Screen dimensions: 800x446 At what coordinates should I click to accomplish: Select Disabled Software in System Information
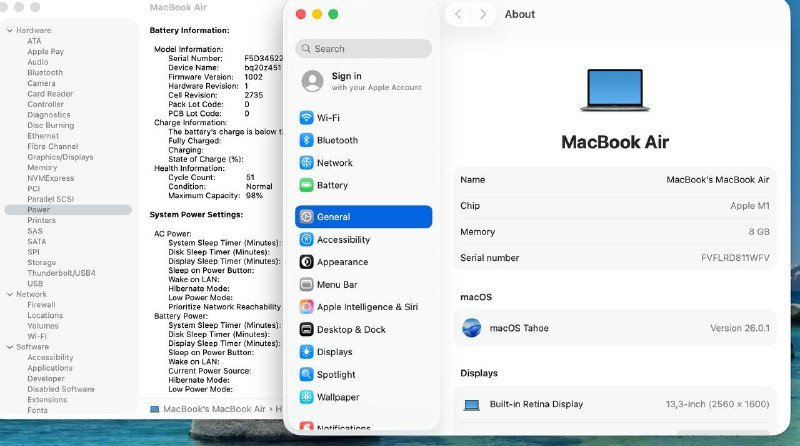(x=61, y=389)
